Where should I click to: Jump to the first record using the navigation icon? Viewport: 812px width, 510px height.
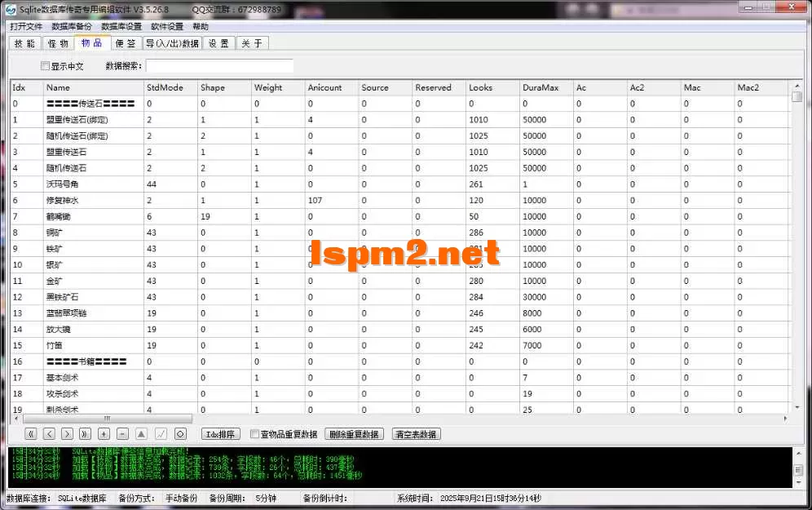click(31, 433)
